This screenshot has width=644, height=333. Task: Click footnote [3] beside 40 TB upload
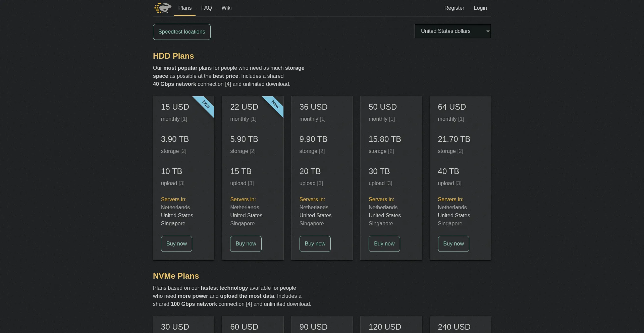point(458,183)
